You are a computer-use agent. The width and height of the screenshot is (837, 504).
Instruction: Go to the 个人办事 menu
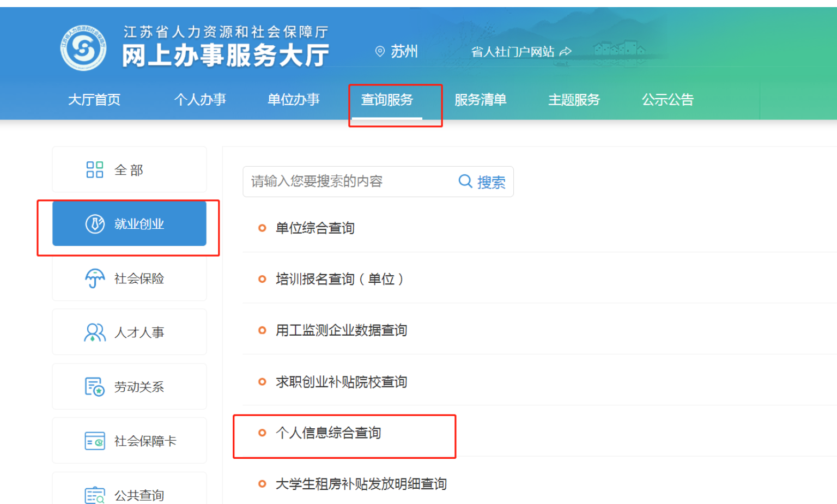click(x=200, y=100)
